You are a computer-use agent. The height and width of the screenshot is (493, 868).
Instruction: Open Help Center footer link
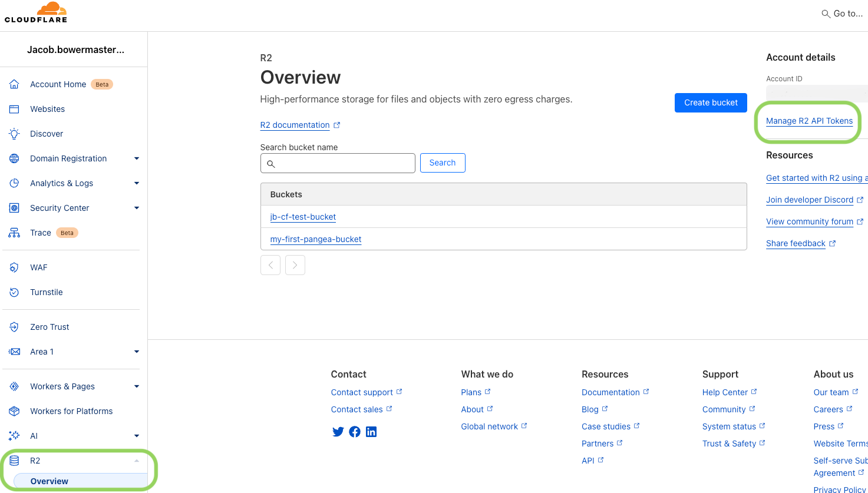coord(725,392)
